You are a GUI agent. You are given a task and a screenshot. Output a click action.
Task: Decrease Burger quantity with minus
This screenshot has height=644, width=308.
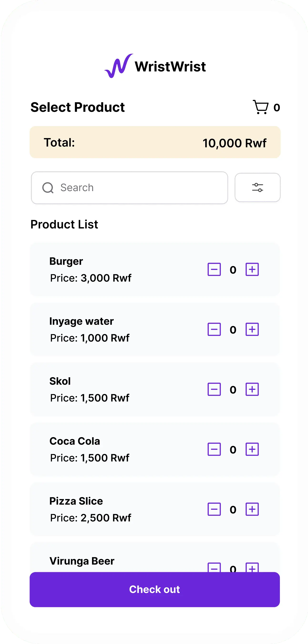[214, 269]
